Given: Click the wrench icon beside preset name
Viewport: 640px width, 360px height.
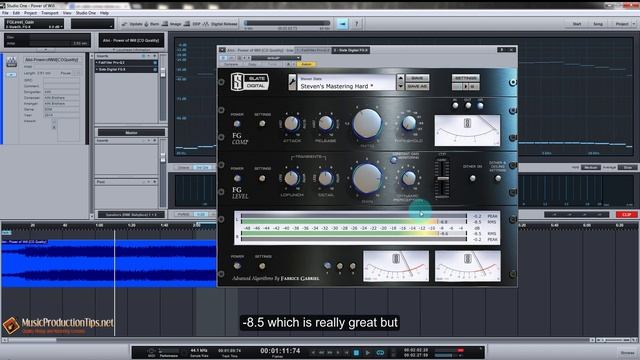Looking at the screenshot, I should [292, 82].
